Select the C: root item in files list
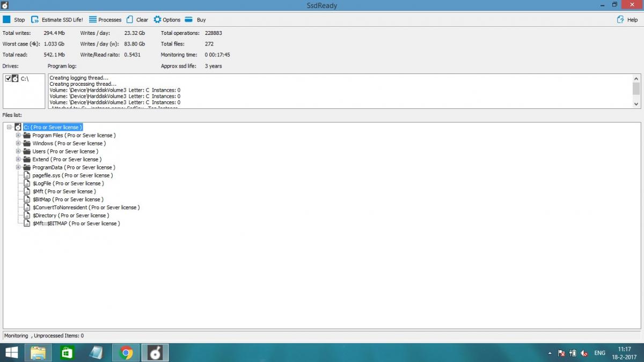The width and height of the screenshot is (644, 362). tap(53, 127)
